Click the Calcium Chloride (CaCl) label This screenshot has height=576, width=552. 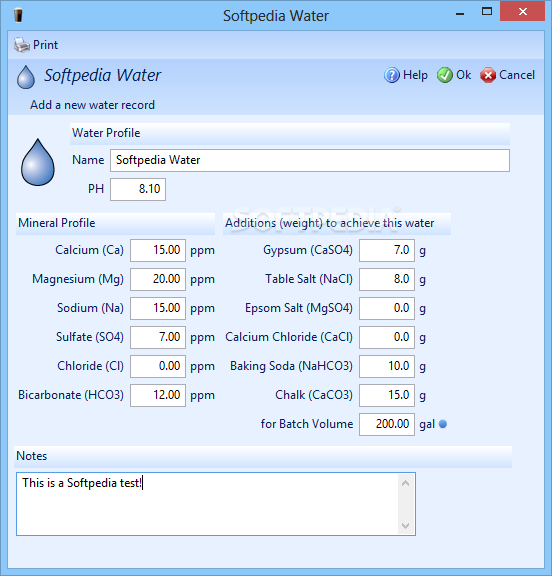[289, 337]
